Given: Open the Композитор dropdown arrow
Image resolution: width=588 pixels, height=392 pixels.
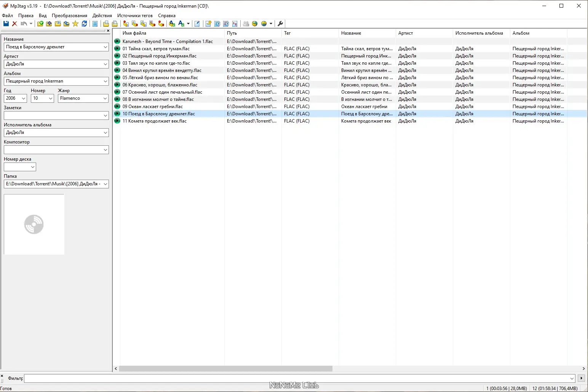Looking at the screenshot, I should tap(105, 150).
